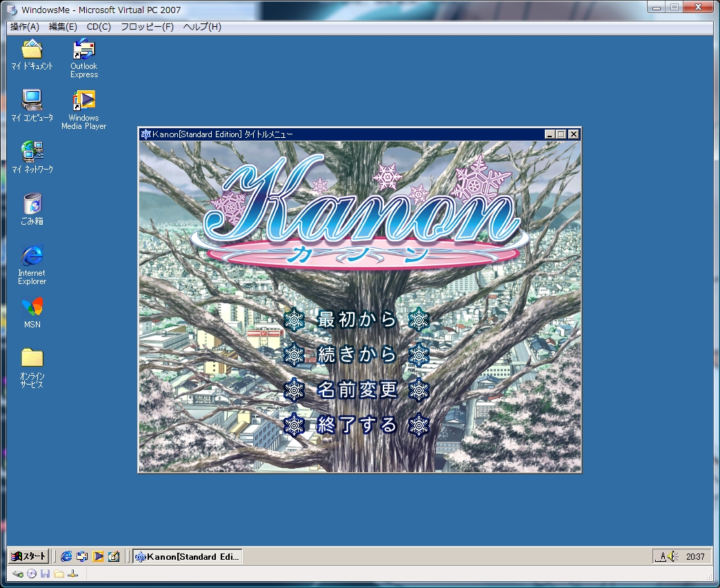This screenshot has width=720, height=588.
Task: Select the Windows Media Player desktop shortcut
Action: click(83, 110)
